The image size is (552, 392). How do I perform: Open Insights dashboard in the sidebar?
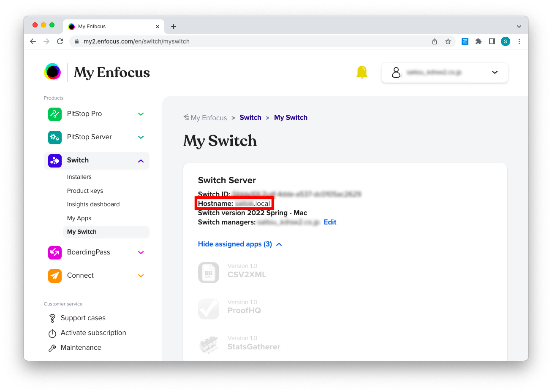tap(93, 204)
